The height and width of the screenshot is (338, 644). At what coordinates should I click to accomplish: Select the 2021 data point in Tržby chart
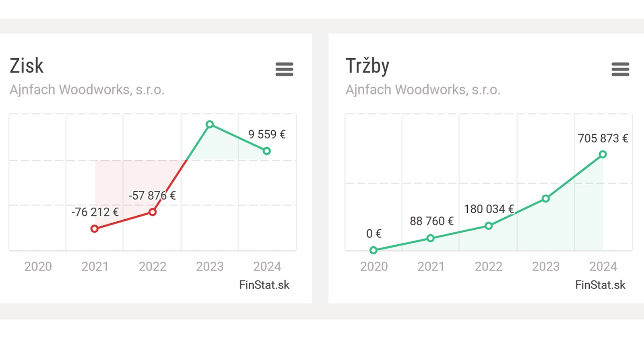pos(431,238)
